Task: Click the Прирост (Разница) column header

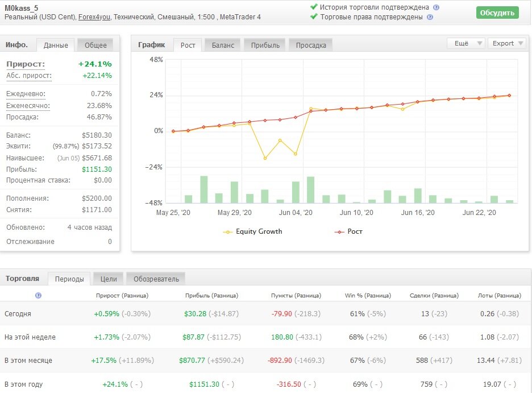Action: [x=122, y=296]
